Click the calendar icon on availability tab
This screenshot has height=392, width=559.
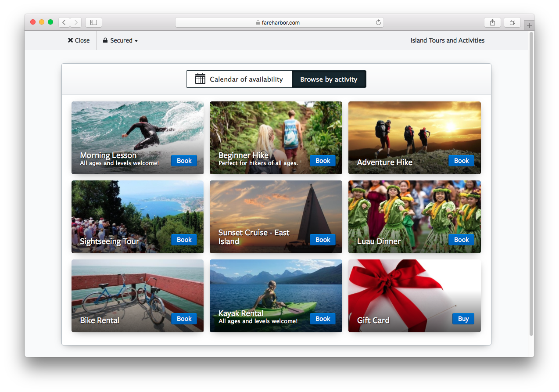pyautogui.click(x=200, y=79)
